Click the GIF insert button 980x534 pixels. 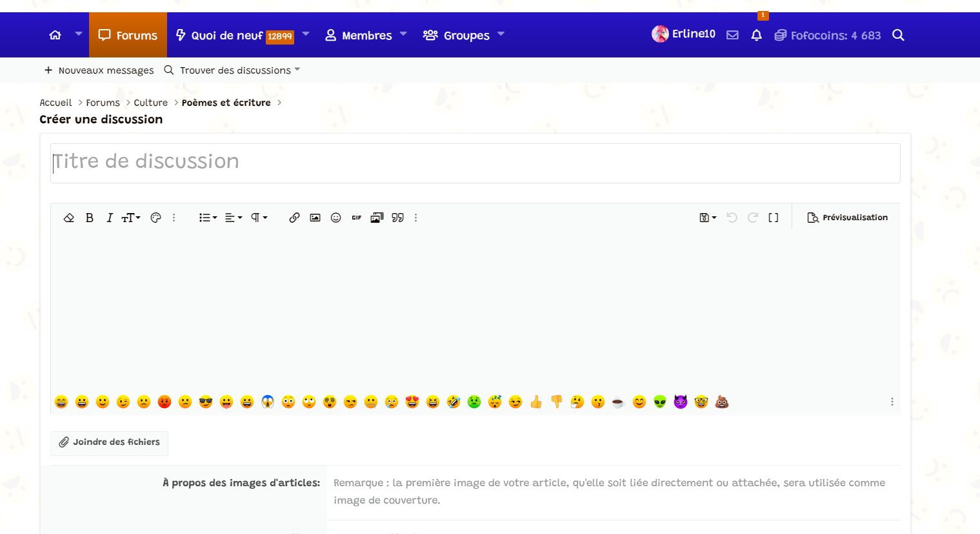tap(356, 218)
